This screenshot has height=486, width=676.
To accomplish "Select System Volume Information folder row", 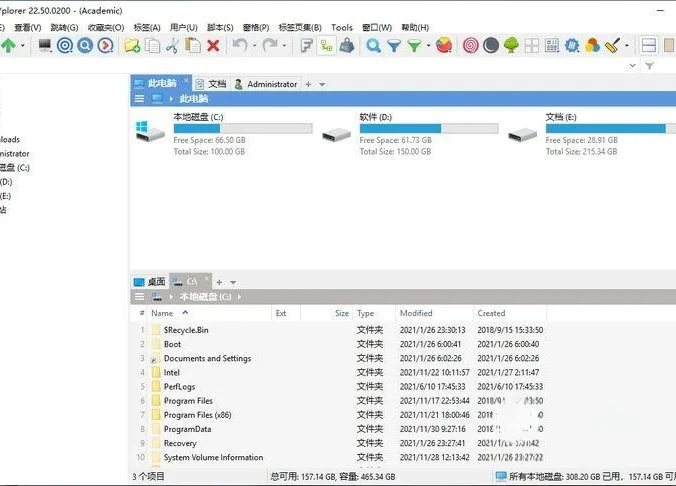I will pos(339,457).
